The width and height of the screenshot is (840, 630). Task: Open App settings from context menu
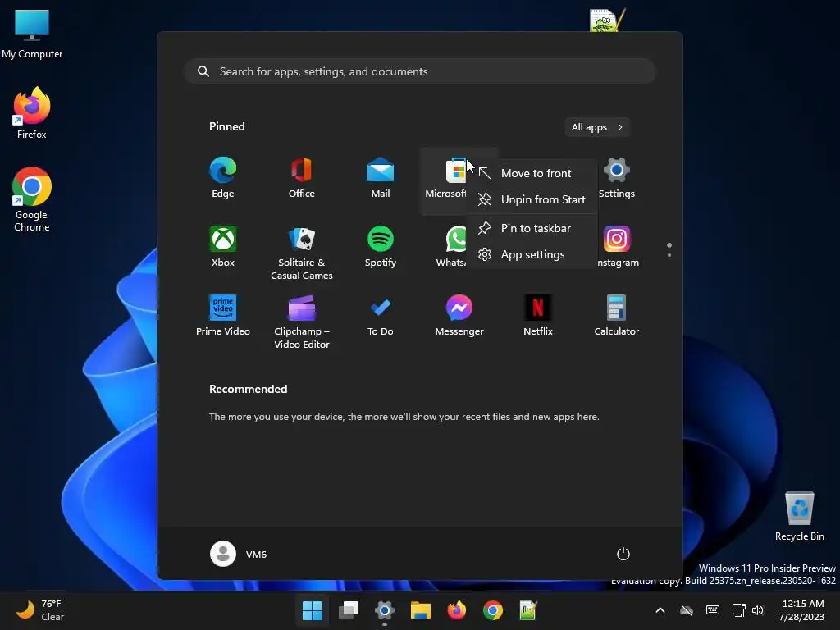tap(532, 254)
